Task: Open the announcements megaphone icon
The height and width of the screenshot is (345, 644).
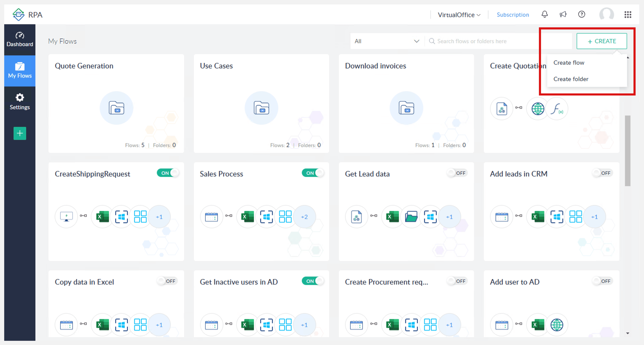Action: pos(563,14)
